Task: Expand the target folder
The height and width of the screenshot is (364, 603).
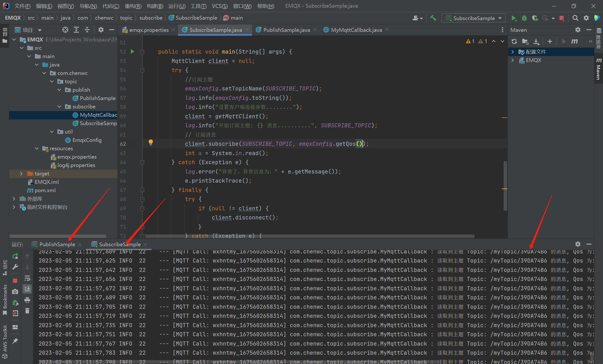Action: click(21, 174)
